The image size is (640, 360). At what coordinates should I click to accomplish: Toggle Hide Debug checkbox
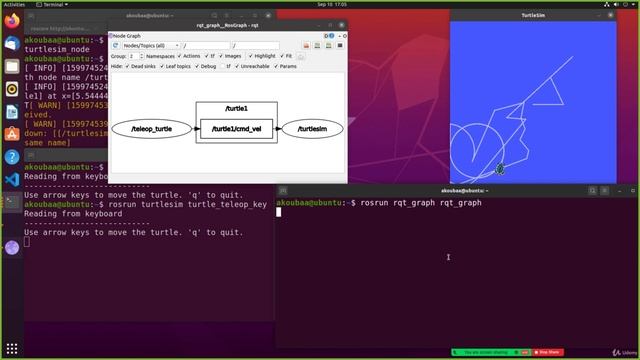205,66
